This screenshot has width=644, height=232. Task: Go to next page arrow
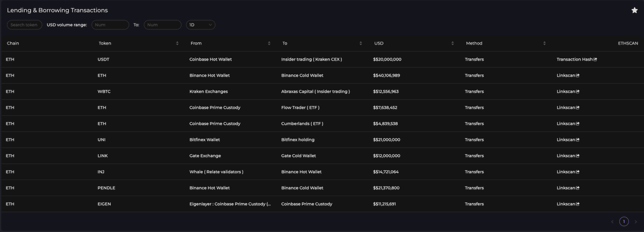tap(636, 222)
